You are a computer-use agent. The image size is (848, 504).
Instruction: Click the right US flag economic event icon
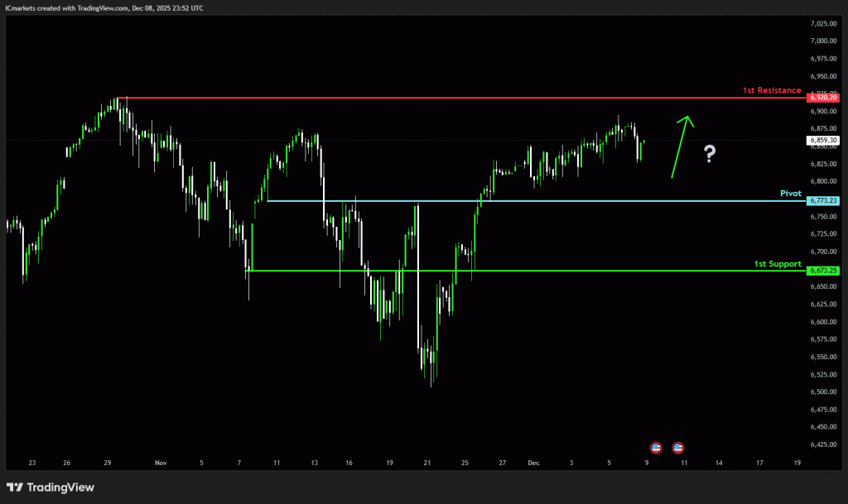pos(678,448)
